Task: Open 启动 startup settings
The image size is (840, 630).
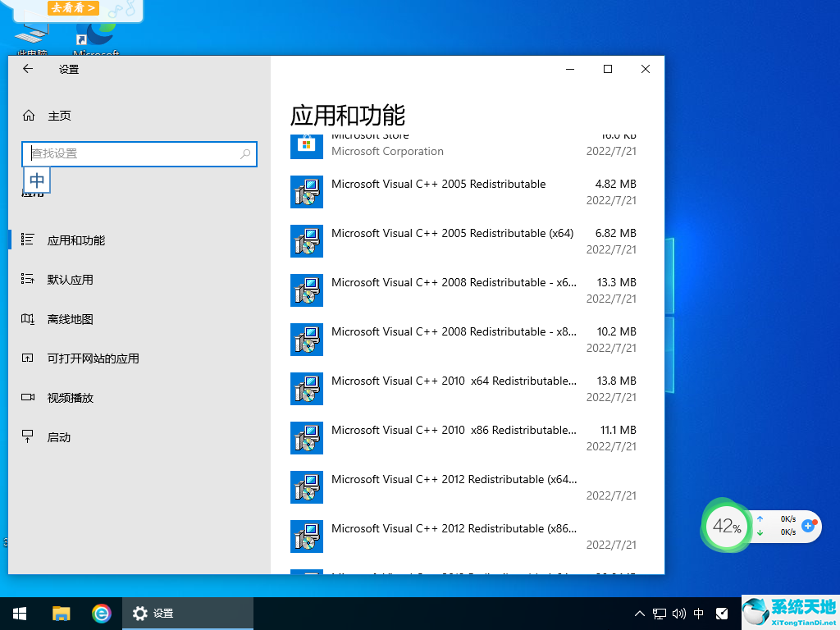Action: click(59, 437)
